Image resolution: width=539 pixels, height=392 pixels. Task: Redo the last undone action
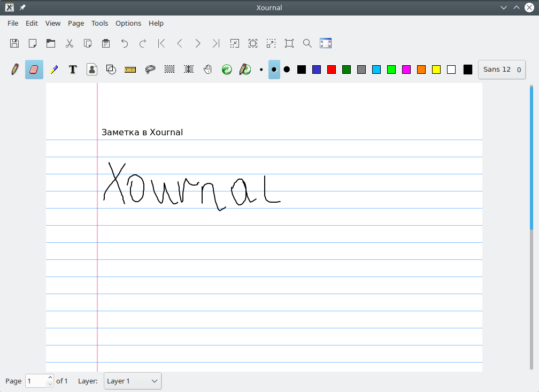tap(143, 43)
